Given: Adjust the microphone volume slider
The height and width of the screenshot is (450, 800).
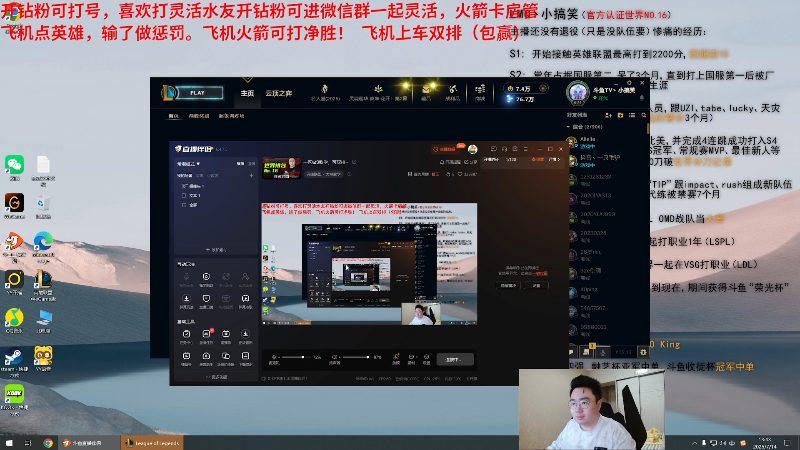Looking at the screenshot, I should [x=295, y=357].
